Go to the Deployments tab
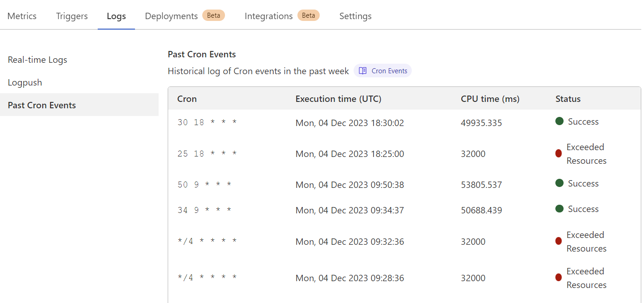This screenshot has height=303, width=644. coord(171,16)
